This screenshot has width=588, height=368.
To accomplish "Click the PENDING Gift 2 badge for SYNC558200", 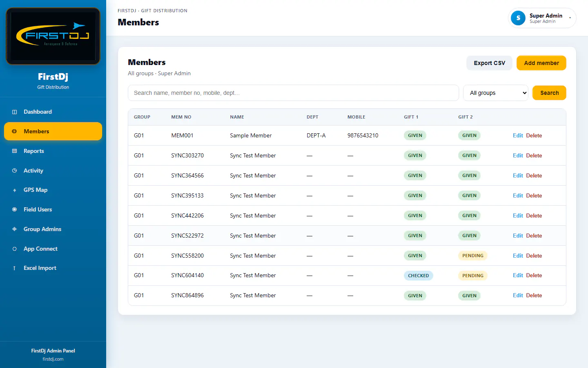I will click(472, 256).
